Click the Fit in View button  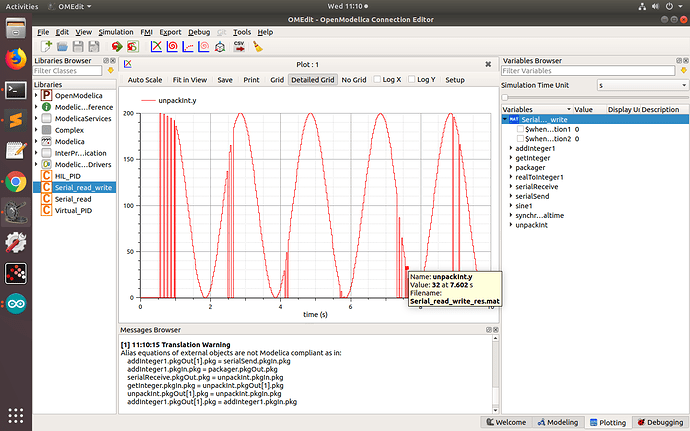[189, 79]
